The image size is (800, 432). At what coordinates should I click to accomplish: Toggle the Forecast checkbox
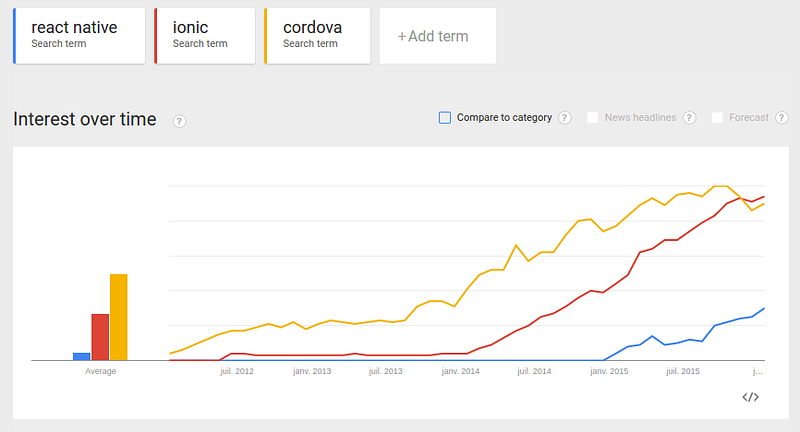point(717,118)
